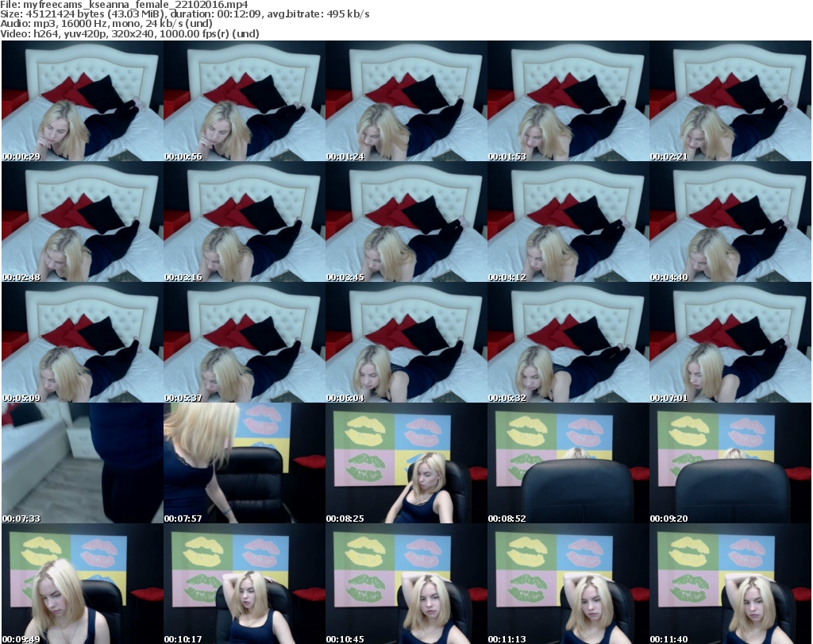Pick the preview frame marked 00:06:04

tap(406, 342)
